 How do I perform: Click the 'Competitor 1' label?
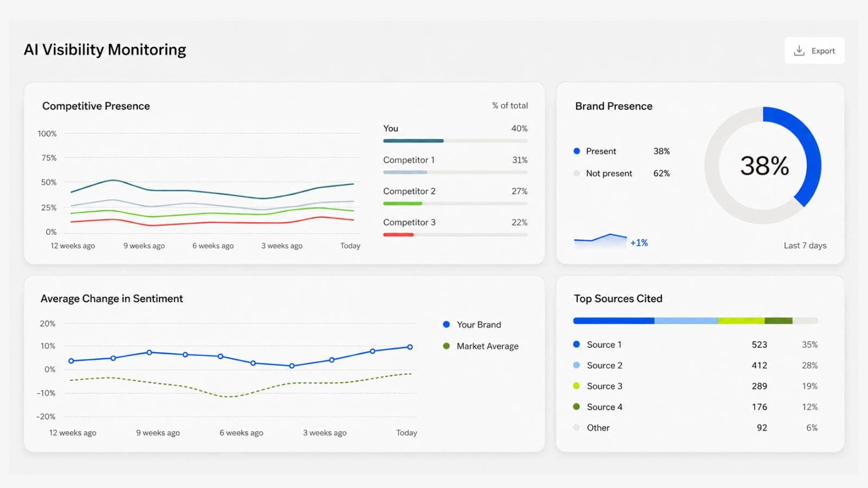coord(409,160)
